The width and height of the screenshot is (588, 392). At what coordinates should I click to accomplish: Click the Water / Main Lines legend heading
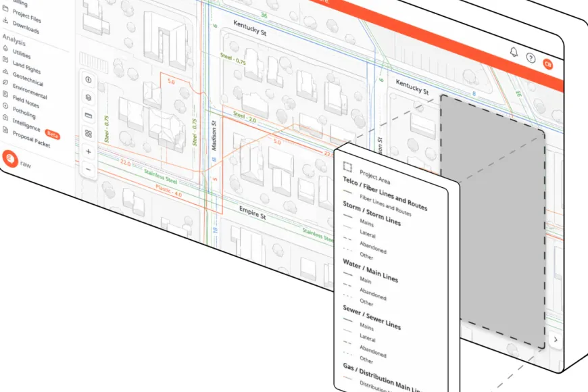coord(370,270)
